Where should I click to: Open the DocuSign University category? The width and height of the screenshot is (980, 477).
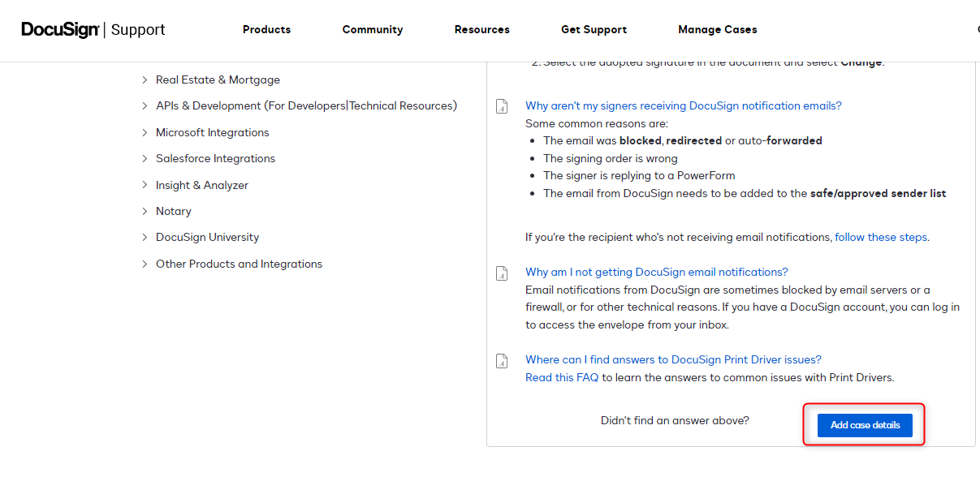click(x=207, y=238)
